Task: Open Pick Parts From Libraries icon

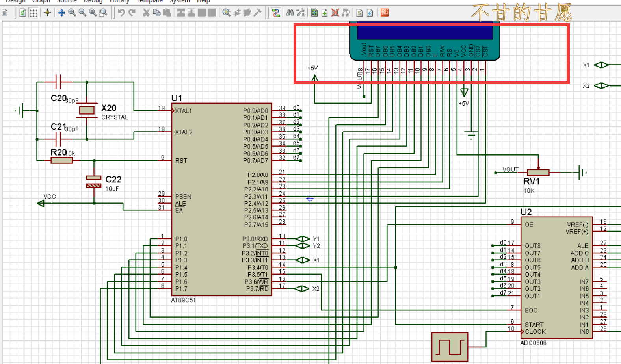Action: pos(226,13)
